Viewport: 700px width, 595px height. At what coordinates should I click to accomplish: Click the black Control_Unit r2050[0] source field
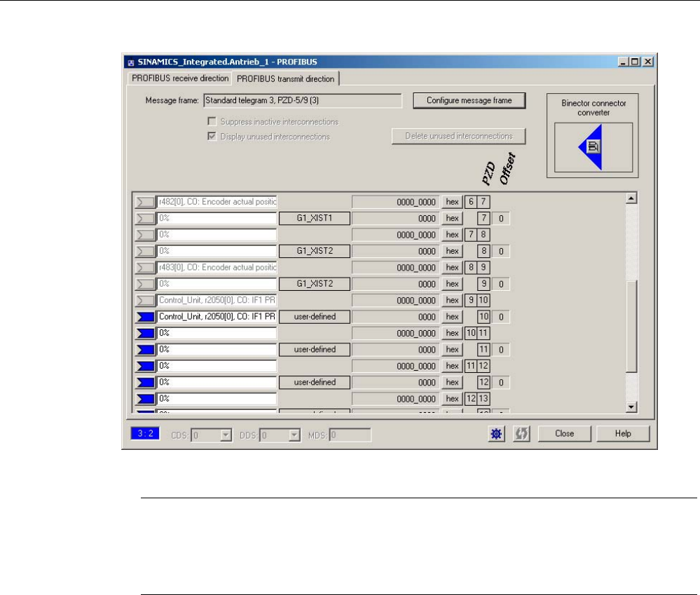coord(217,317)
